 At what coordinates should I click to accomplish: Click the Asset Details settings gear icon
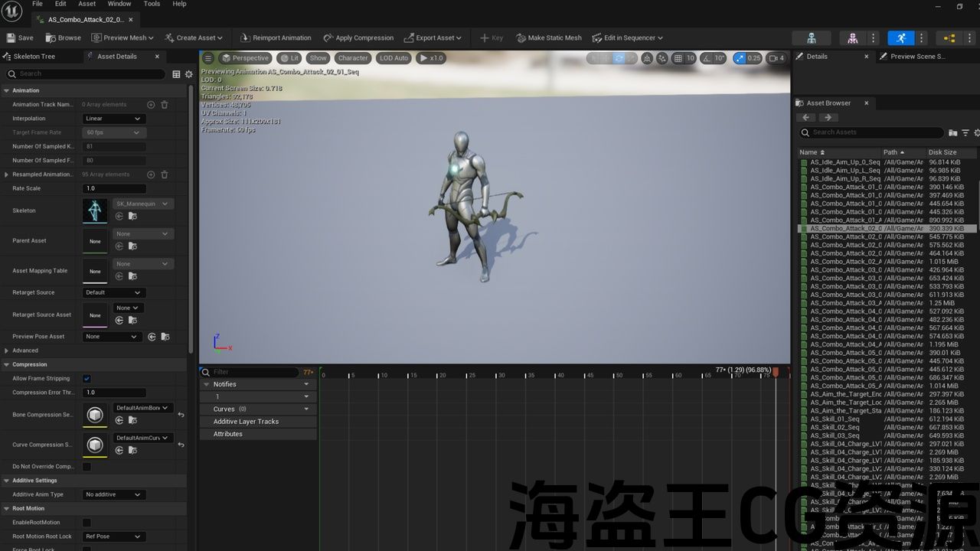[x=188, y=74]
